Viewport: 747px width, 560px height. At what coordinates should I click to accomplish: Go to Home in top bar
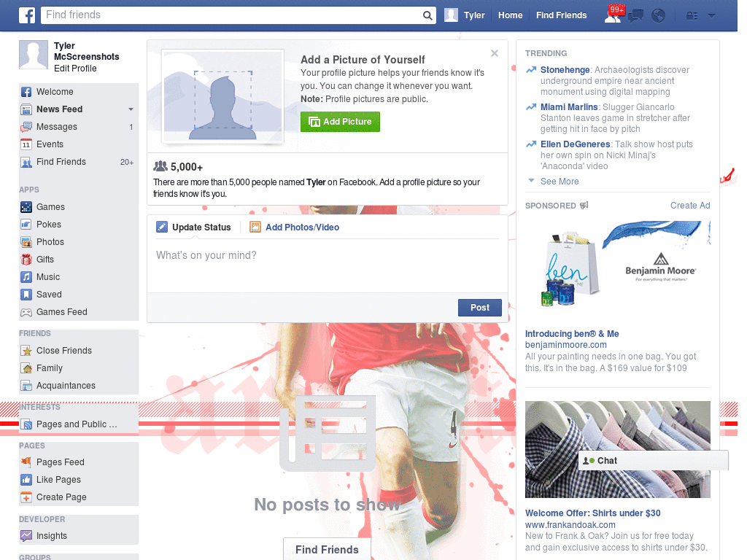[x=510, y=15]
